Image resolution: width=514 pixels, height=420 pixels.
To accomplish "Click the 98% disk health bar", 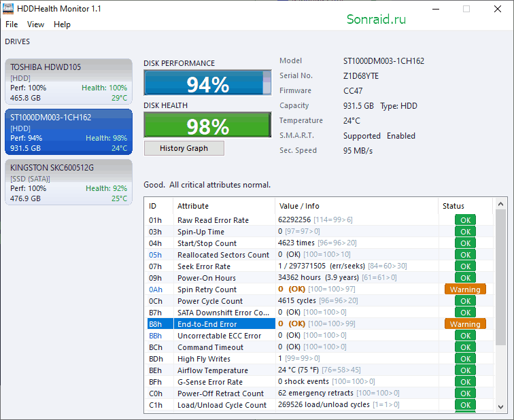I will [207, 125].
